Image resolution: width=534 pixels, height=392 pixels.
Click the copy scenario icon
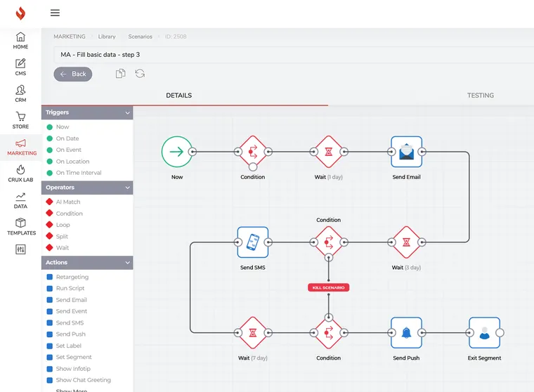[121, 74]
